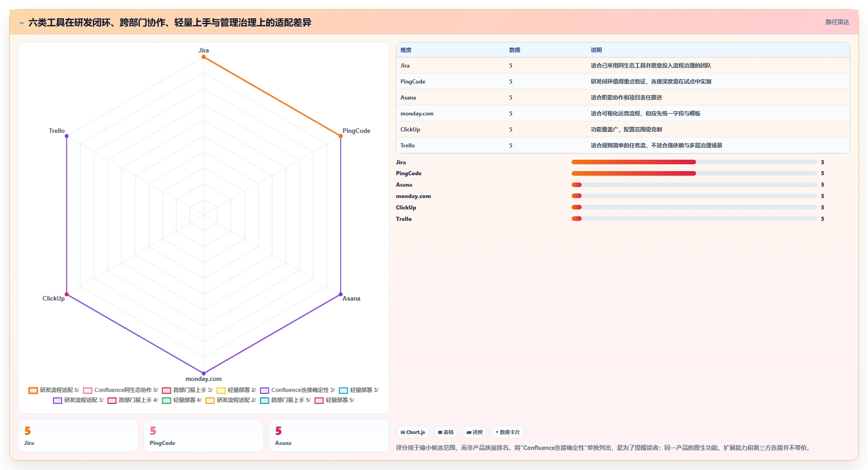Click the Jira data point on radar

click(x=203, y=57)
